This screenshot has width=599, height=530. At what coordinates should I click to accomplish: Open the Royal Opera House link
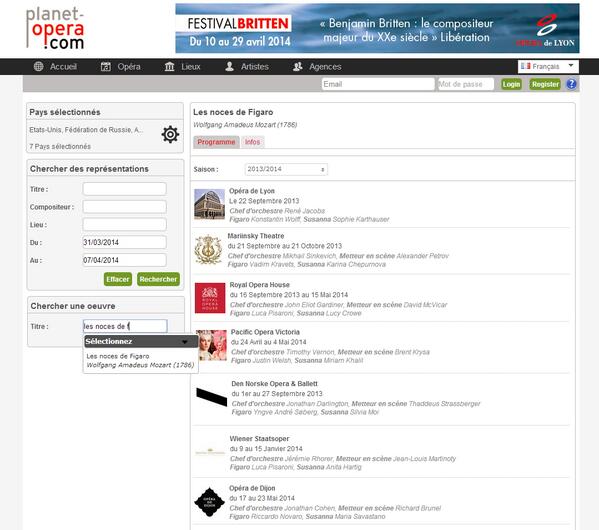tap(259, 285)
